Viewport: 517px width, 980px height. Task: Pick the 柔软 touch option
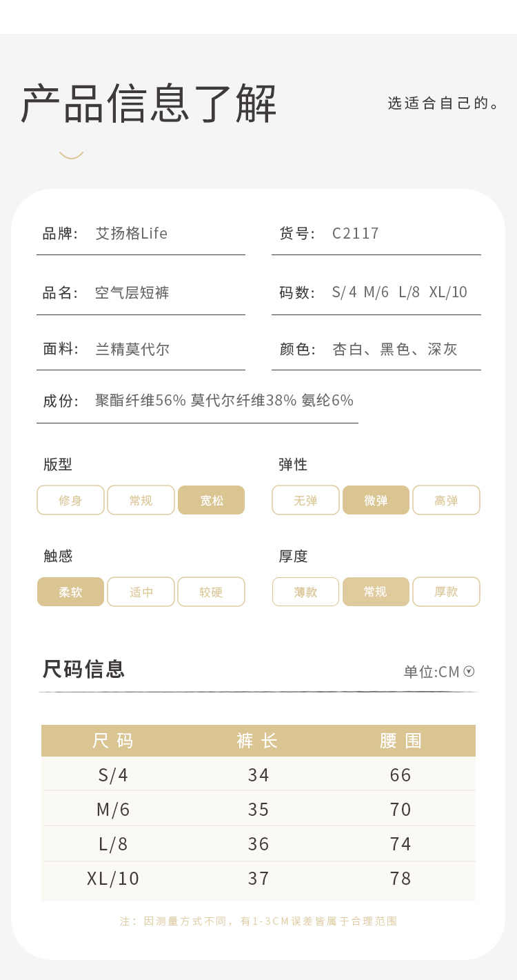click(71, 592)
